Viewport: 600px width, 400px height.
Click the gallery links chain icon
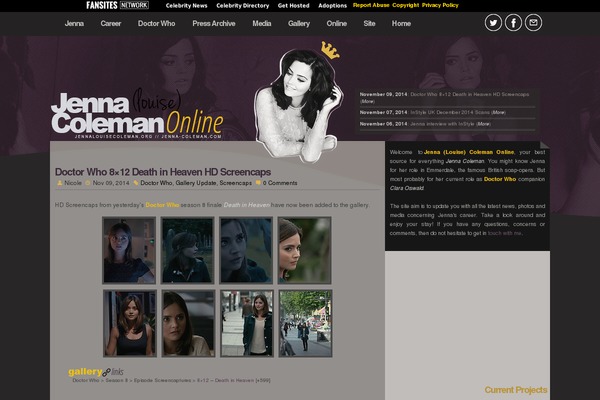point(106,372)
